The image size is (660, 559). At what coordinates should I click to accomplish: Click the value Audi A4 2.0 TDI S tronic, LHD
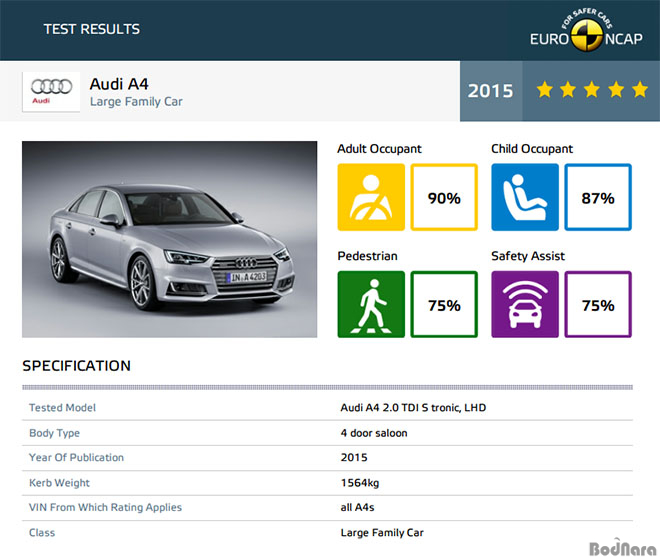click(x=413, y=407)
